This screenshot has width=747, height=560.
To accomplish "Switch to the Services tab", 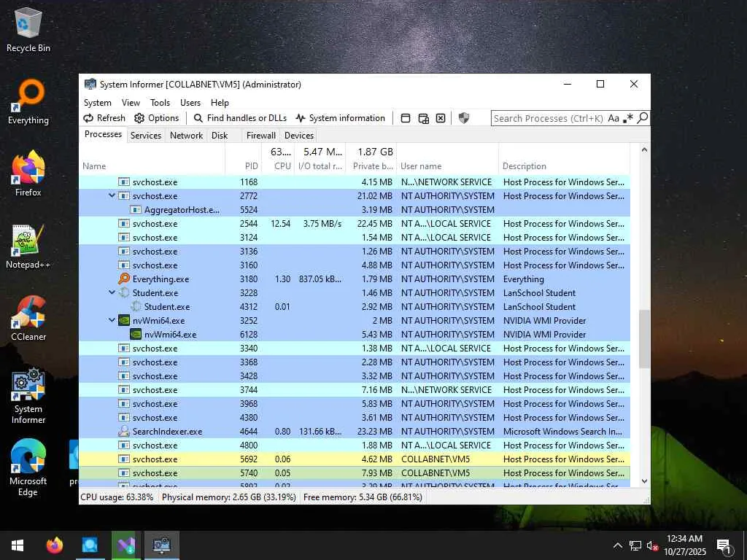I will click(x=146, y=135).
